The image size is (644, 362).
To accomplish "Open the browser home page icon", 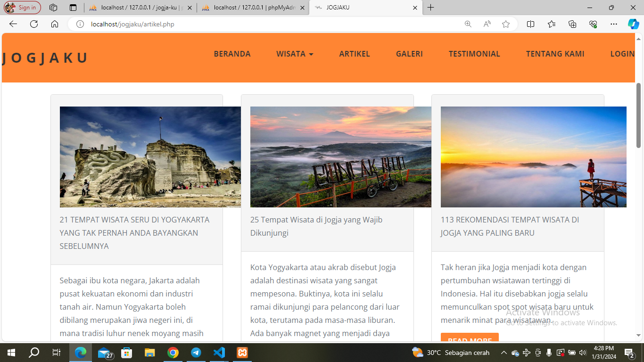I will click(55, 24).
